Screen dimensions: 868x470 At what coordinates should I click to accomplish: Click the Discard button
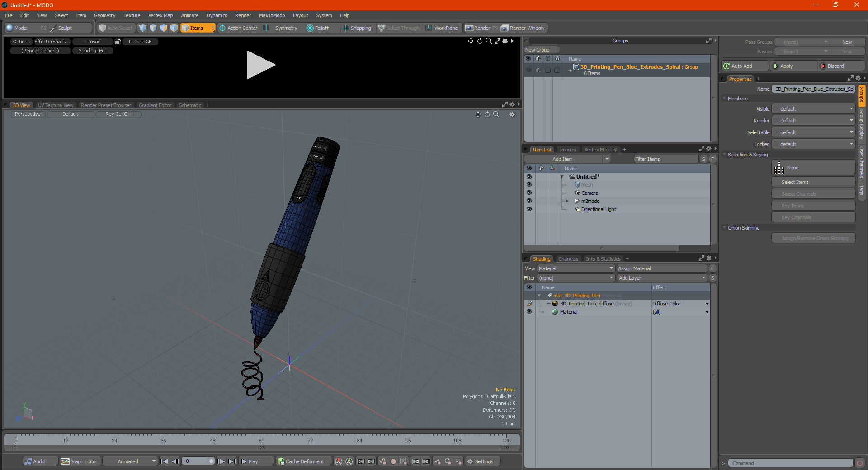tap(841, 66)
